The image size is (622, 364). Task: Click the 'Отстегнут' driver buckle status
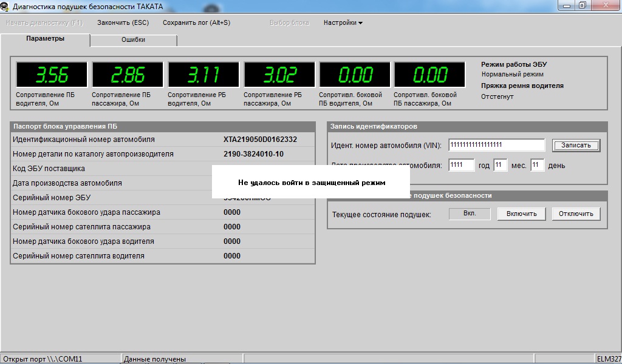coord(497,96)
